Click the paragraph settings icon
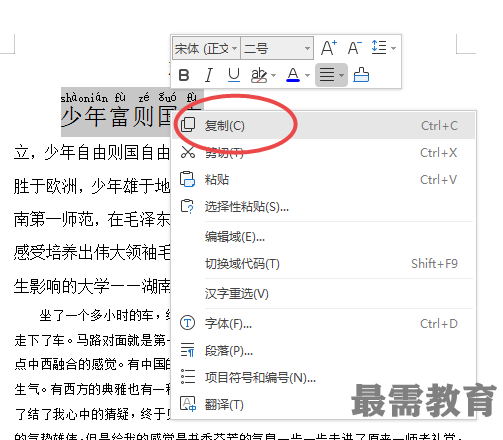The image size is (503, 440). pyautogui.click(x=187, y=350)
